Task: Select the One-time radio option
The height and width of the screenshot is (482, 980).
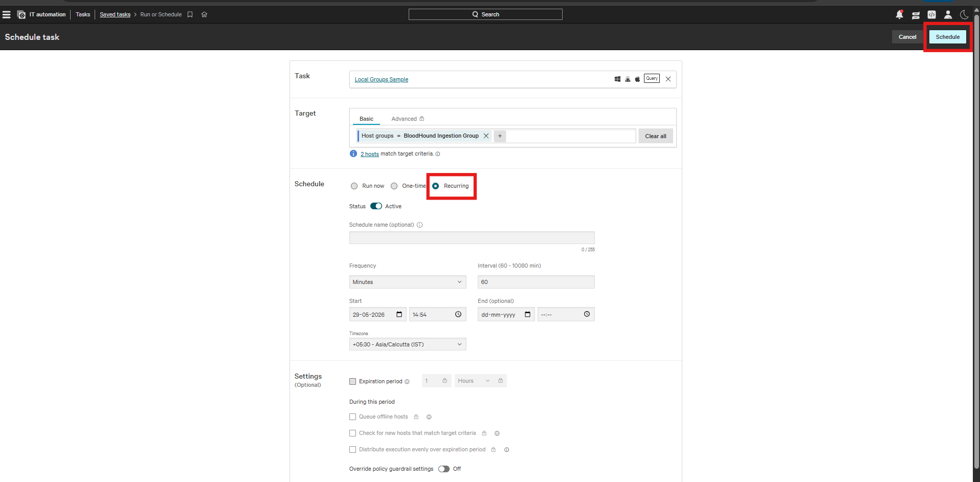Action: coord(394,186)
